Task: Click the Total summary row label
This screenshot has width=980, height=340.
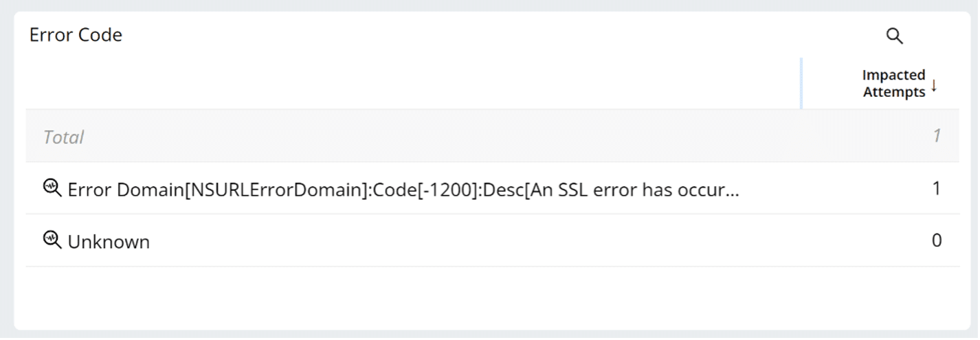Action: click(x=63, y=137)
